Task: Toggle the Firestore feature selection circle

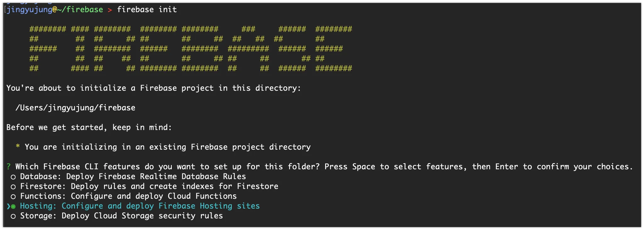Action: pyautogui.click(x=13, y=187)
